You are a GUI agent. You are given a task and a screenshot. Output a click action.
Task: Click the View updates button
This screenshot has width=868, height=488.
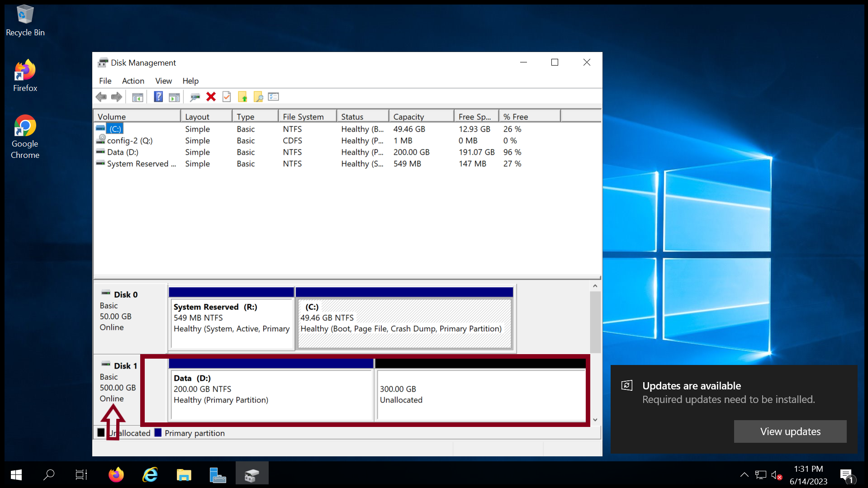(x=790, y=431)
